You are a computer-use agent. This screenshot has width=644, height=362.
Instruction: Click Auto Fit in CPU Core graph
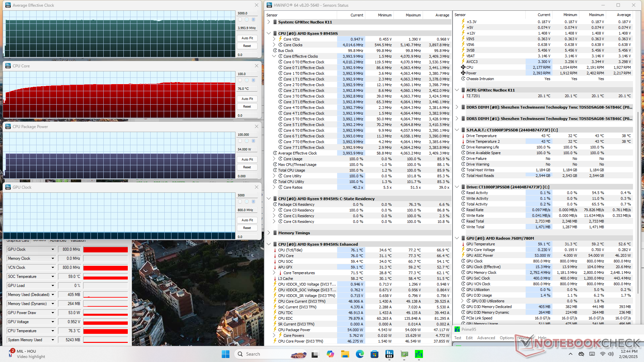click(x=247, y=99)
